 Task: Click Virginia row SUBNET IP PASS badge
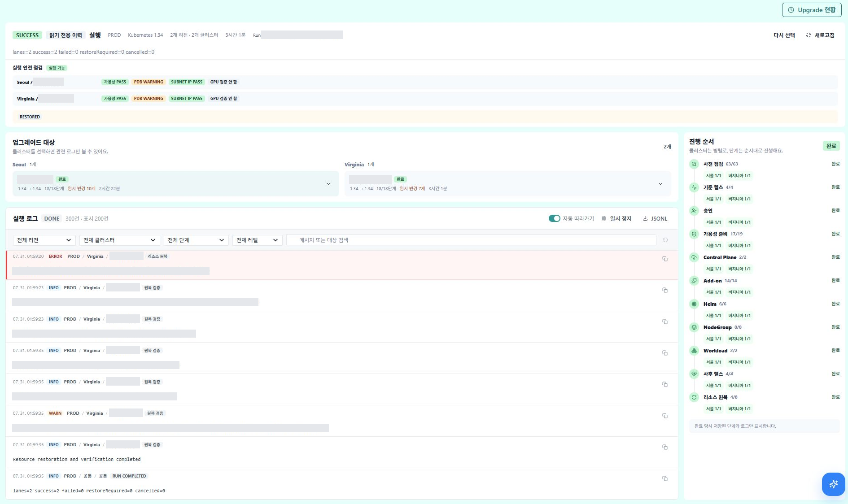(x=187, y=99)
